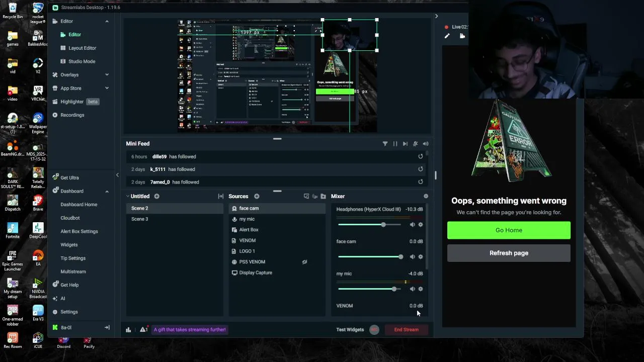Switch to Studio Mode
Image resolution: width=644 pixels, height=362 pixels.
82,61
